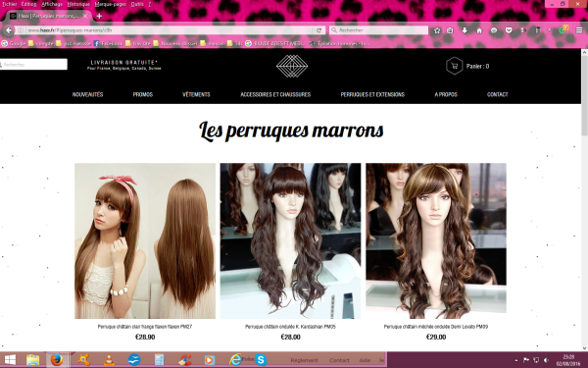Reload the page with the refresh icon
588x368 pixels.
319,30
